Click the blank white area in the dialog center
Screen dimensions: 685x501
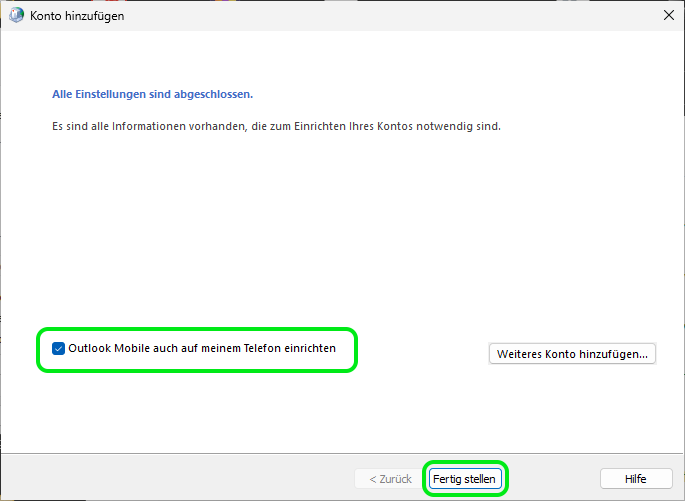coord(342,240)
